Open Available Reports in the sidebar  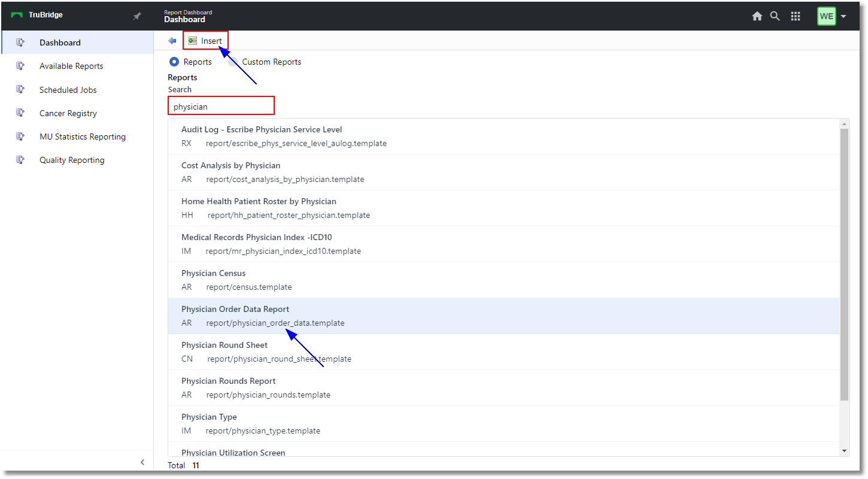77,66
